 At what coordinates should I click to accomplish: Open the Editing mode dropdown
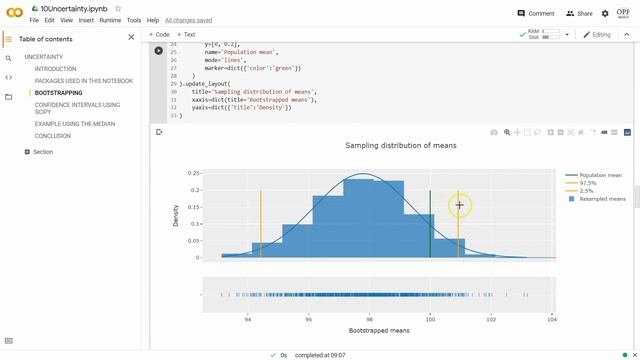tap(597, 35)
